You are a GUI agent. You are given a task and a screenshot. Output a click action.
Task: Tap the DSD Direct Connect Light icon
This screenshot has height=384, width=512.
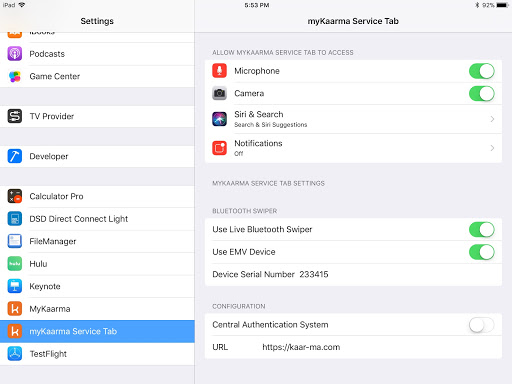(x=15, y=219)
